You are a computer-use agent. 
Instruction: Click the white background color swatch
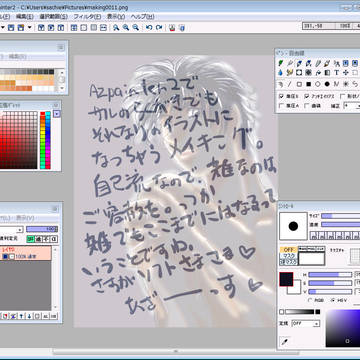295,290
